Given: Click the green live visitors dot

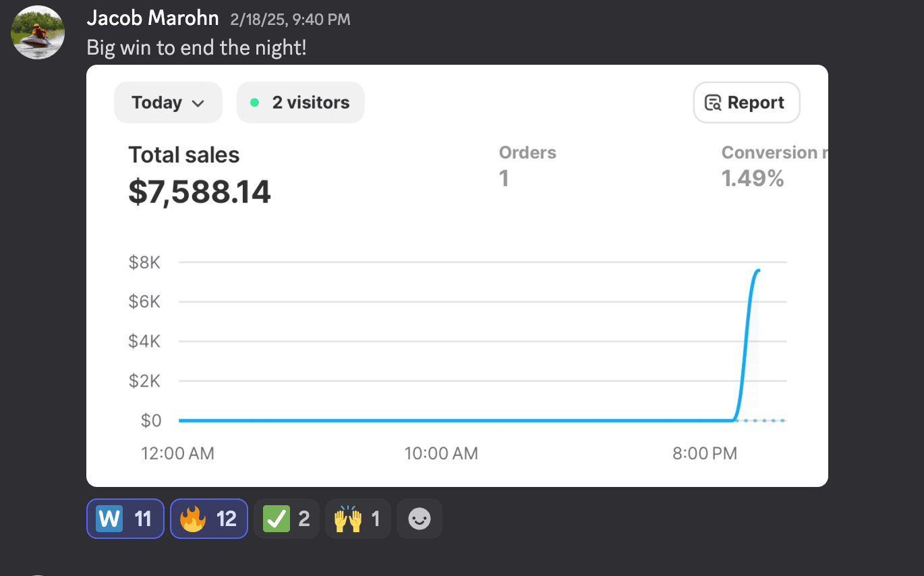Looking at the screenshot, I should (254, 103).
